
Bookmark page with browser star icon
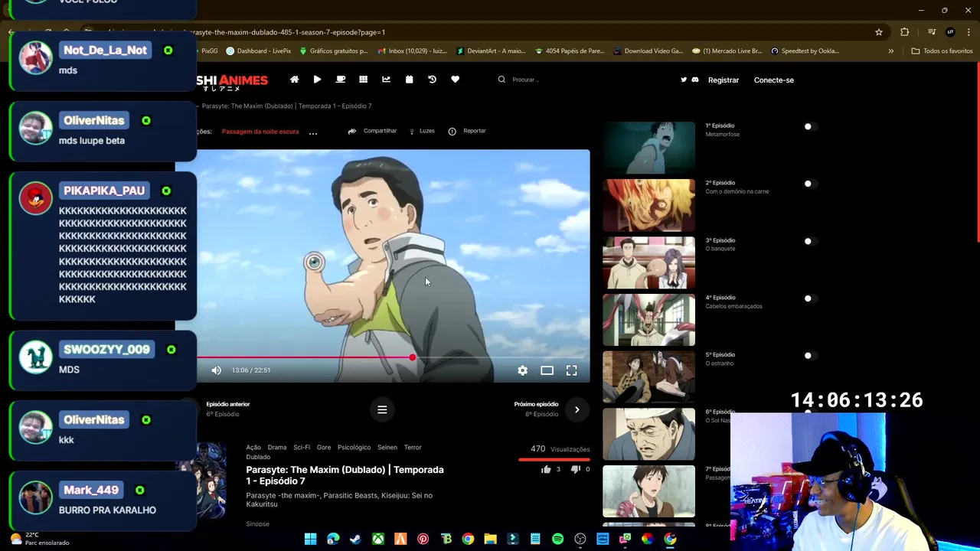879,32
